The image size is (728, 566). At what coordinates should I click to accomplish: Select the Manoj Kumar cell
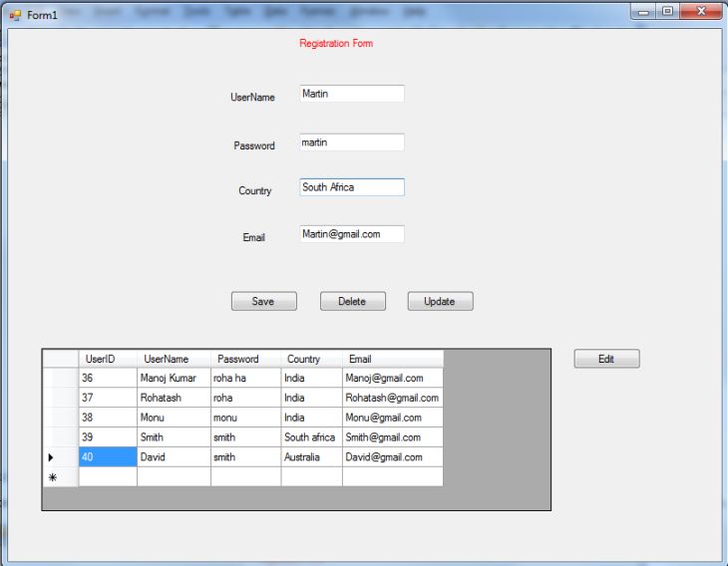(x=174, y=378)
